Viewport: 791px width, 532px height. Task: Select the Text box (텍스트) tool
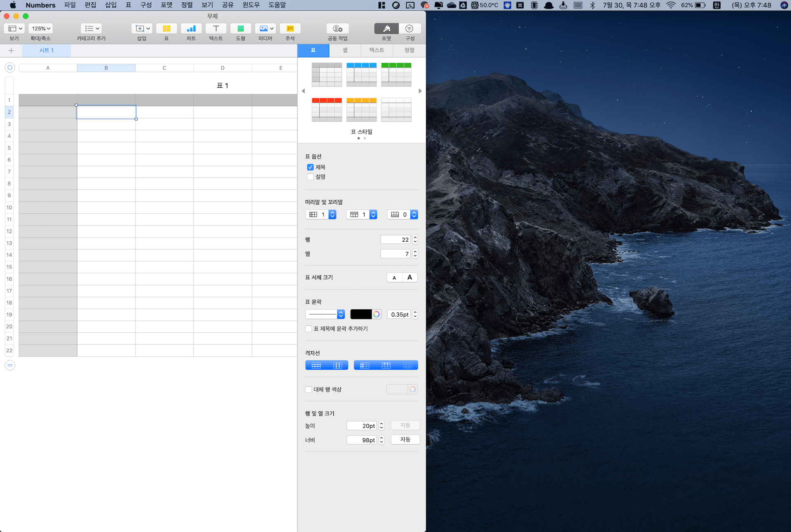click(216, 28)
